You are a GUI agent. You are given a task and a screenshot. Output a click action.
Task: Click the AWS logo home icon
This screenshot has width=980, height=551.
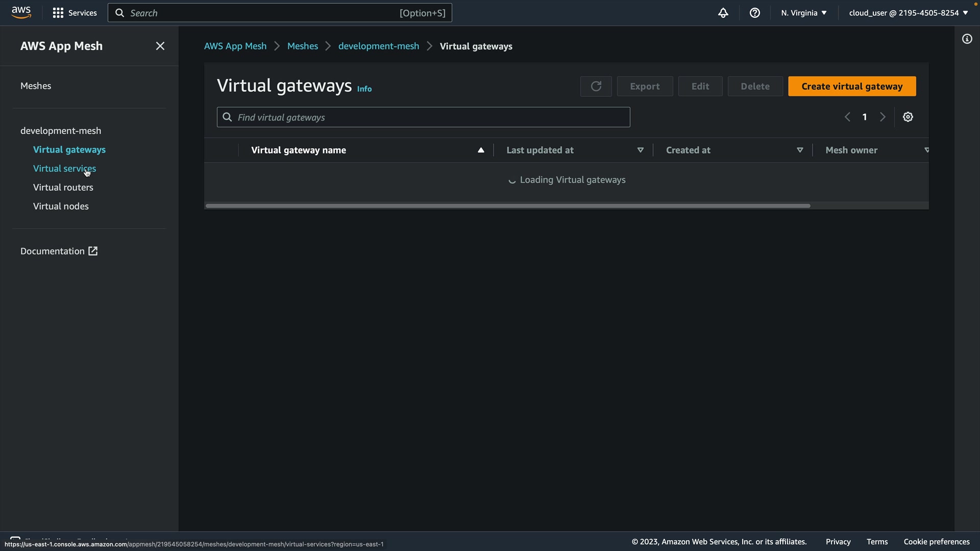click(21, 12)
